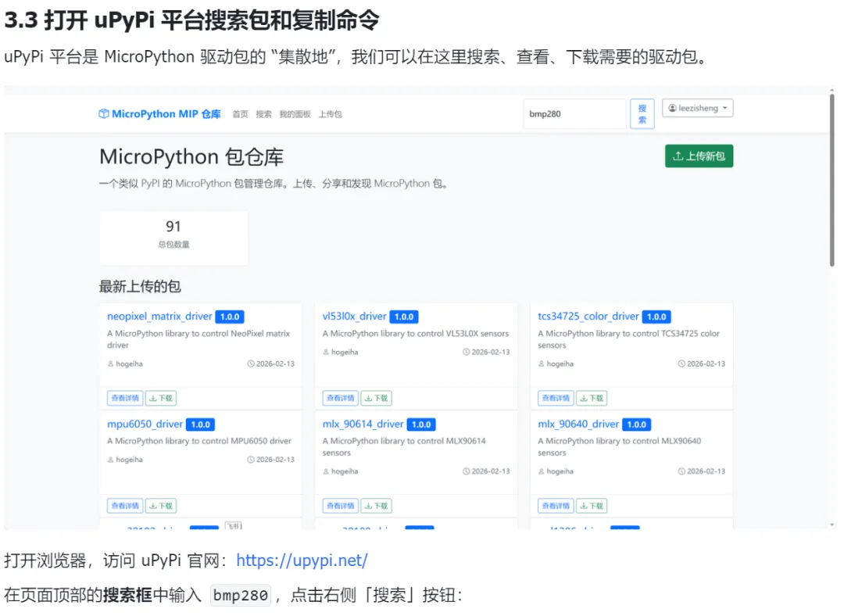Download mpu6050_driver via 下载 button

tap(161, 506)
